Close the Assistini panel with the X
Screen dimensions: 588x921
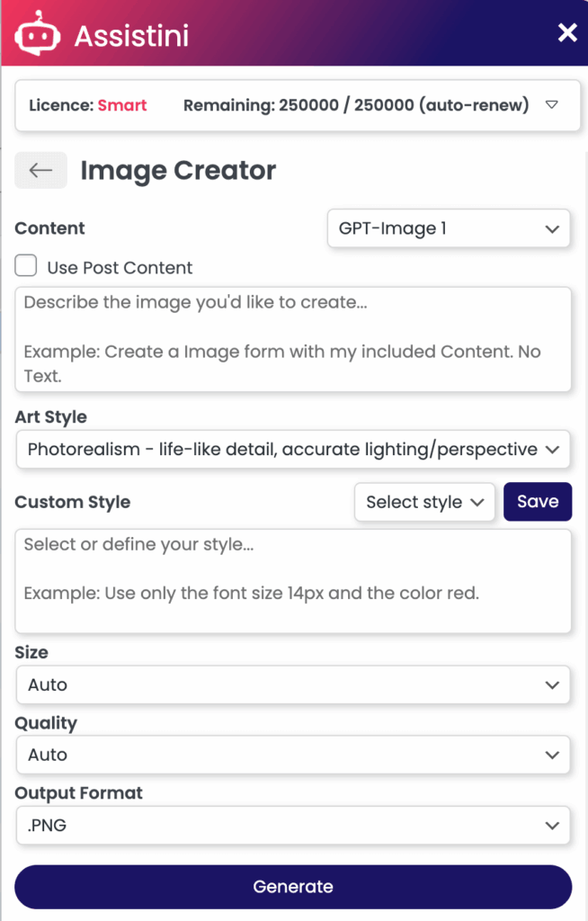566,32
